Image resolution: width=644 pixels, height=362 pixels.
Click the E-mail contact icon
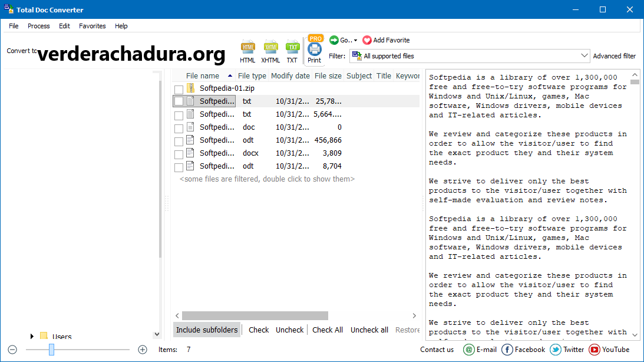pos(468,349)
